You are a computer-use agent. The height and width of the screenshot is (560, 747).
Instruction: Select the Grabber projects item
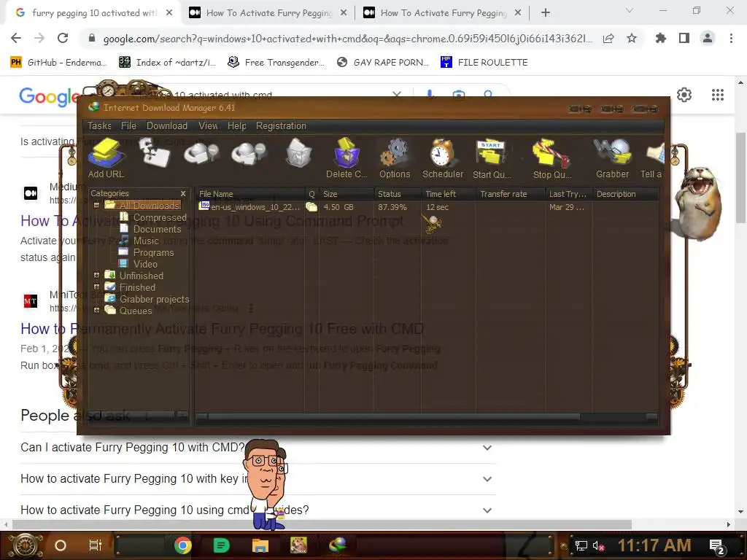pyautogui.click(x=147, y=299)
